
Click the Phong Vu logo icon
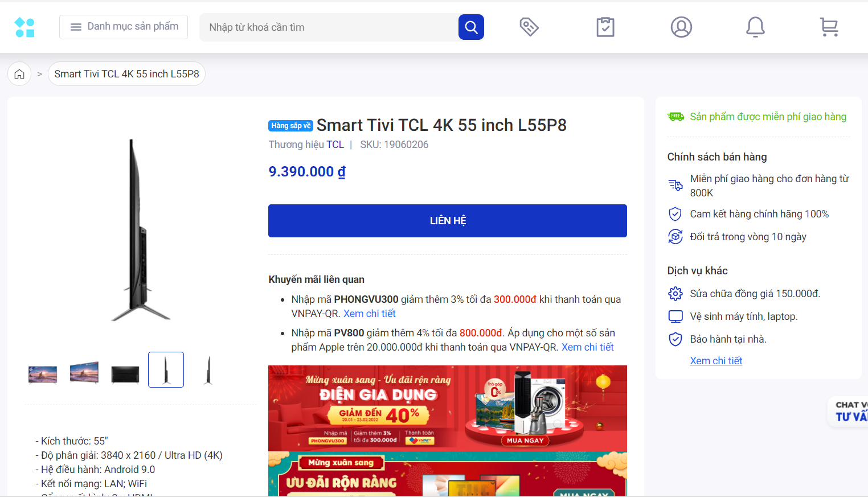24,27
